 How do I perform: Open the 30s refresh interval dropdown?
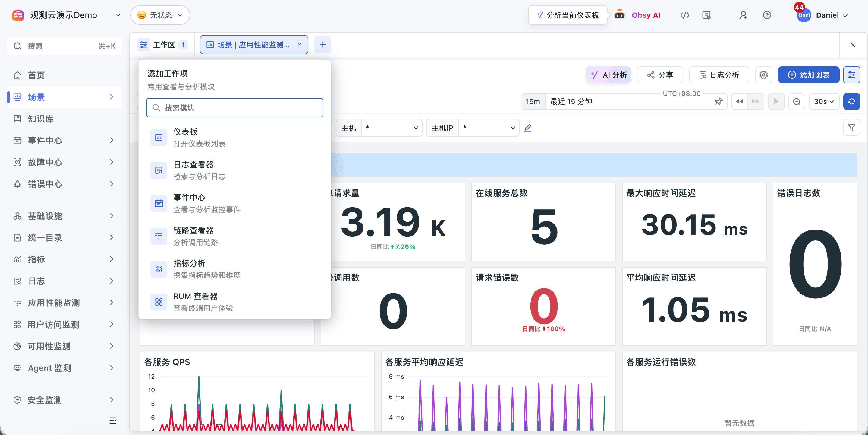(824, 101)
